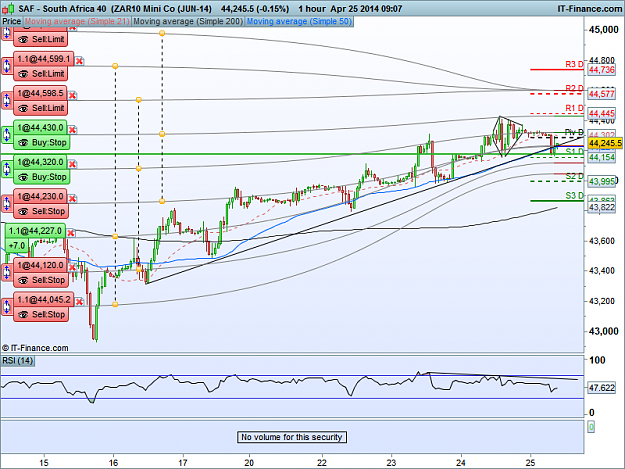Grab the move handle of the 1@44,230.0 order
Image resolution: width=625 pixels, height=469 pixels.
click(x=7, y=203)
